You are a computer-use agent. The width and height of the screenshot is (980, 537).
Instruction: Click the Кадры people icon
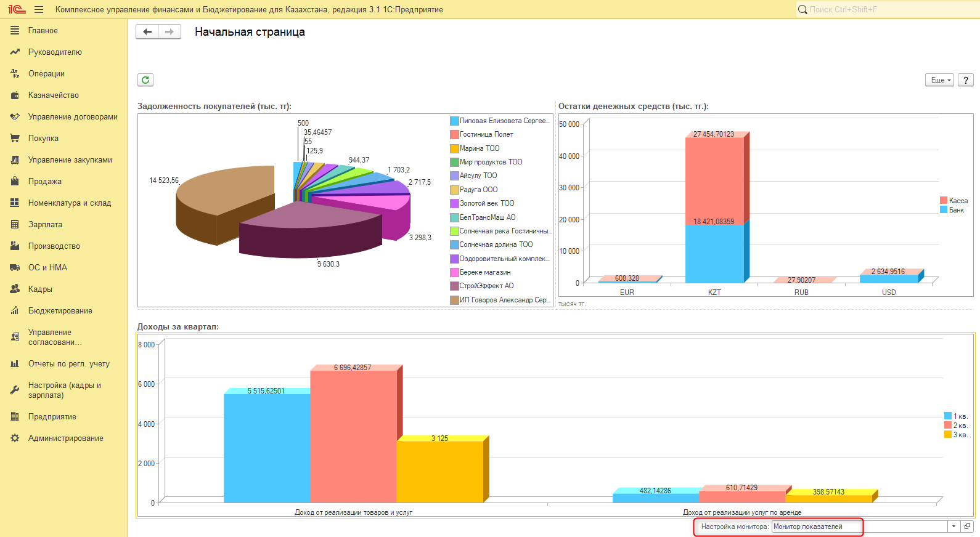pos(15,289)
